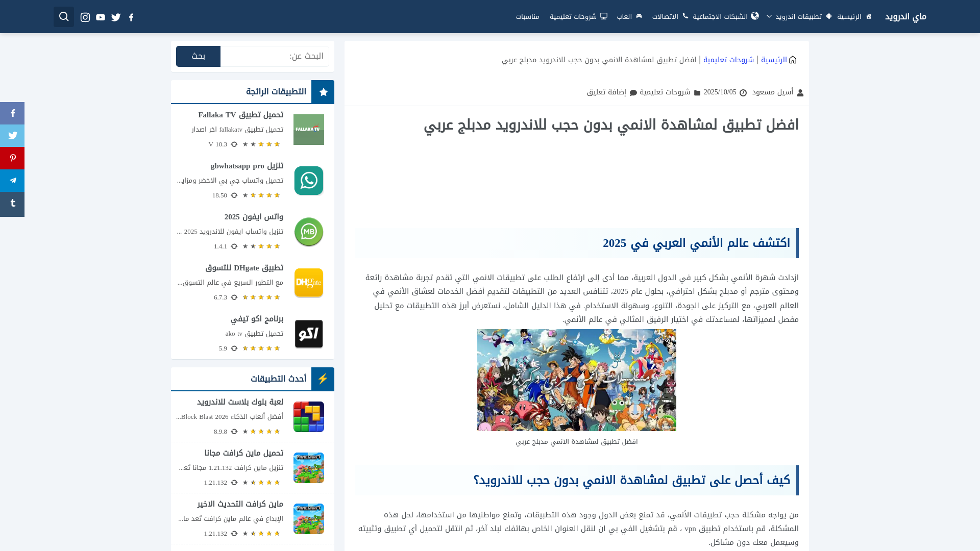Click the home icon in breadcrumb

pyautogui.click(x=793, y=60)
